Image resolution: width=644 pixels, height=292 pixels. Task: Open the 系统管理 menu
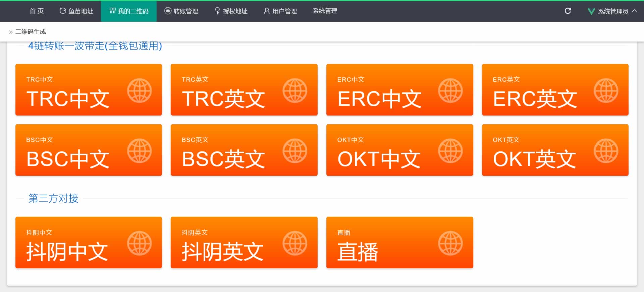325,11
